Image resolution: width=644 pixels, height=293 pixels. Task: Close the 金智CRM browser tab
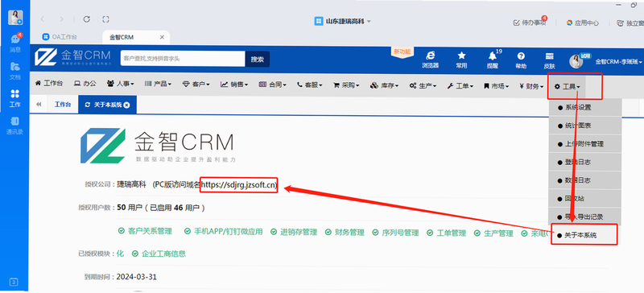(162, 37)
